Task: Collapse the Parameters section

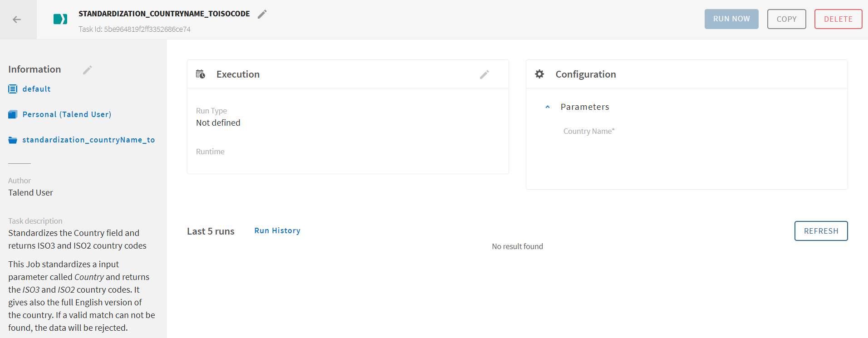Action: pyautogui.click(x=548, y=107)
